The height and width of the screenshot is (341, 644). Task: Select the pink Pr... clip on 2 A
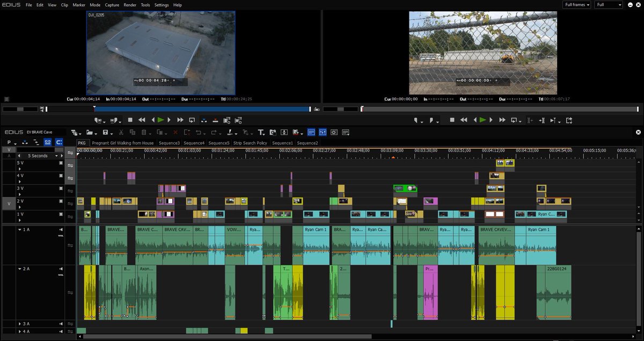(430, 292)
